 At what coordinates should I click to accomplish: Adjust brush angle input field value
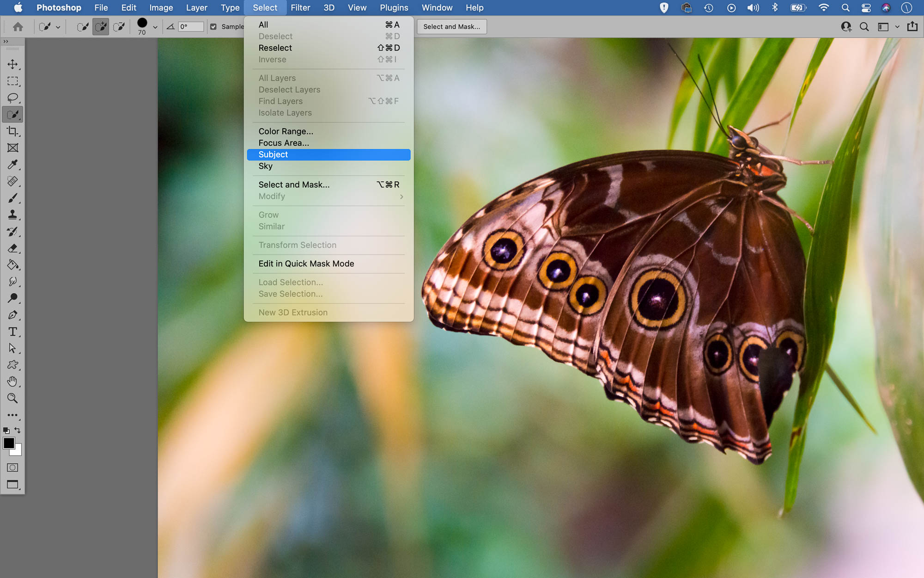coord(191,26)
